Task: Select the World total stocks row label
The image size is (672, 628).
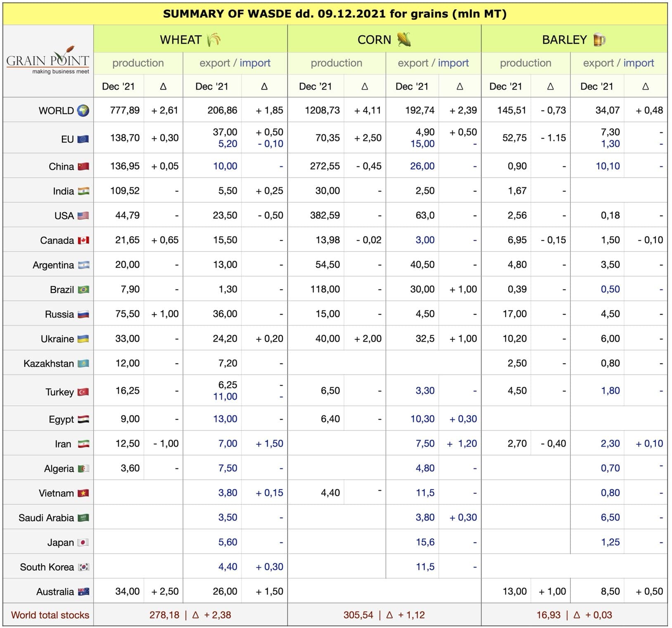Action: click(x=50, y=615)
